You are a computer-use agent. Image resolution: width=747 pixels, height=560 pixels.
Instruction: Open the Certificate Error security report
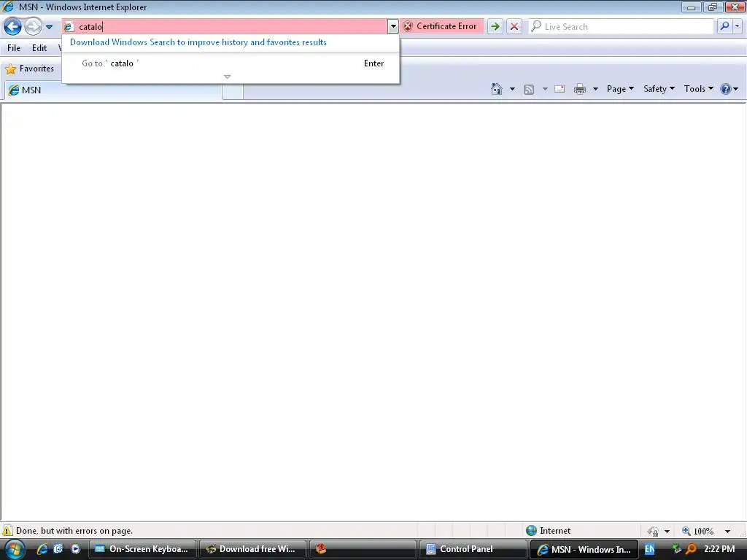(x=441, y=27)
